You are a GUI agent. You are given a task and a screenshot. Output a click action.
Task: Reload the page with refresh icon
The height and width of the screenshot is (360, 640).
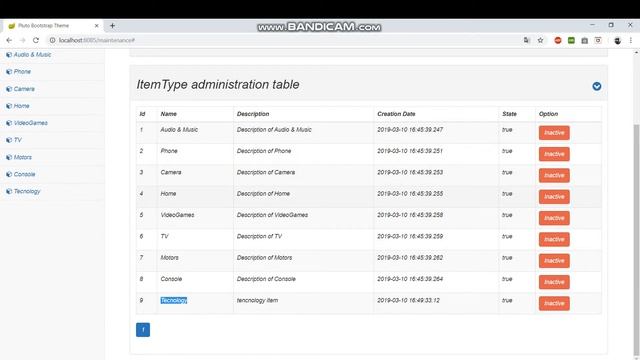(36, 40)
